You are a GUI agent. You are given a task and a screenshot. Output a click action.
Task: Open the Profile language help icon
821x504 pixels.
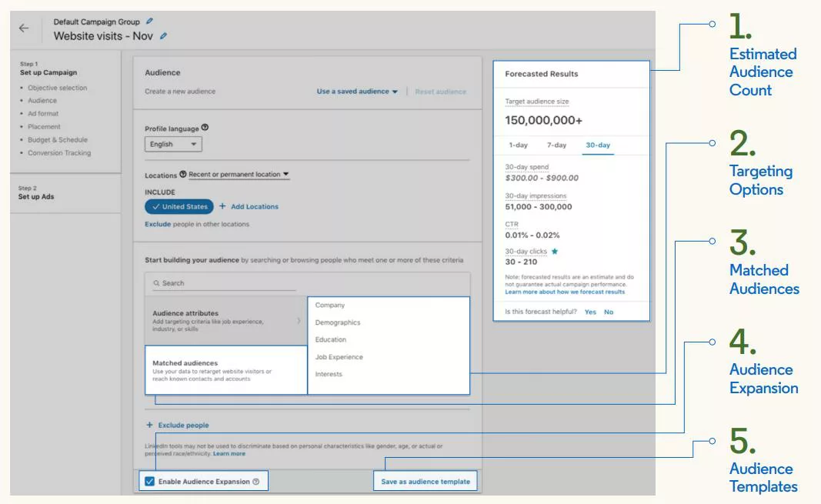[x=205, y=128]
